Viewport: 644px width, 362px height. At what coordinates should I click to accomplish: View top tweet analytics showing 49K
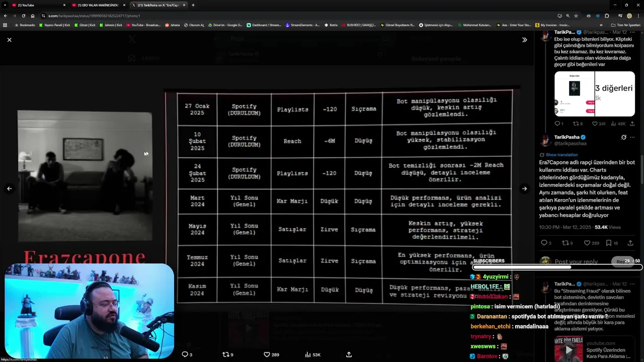coord(613,124)
